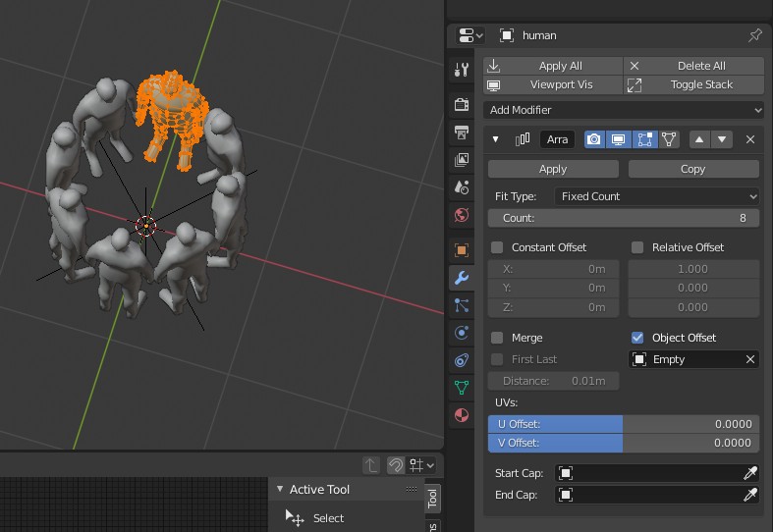The height and width of the screenshot is (532, 773).
Task: Click the Array modifier name field
Action: tap(557, 139)
